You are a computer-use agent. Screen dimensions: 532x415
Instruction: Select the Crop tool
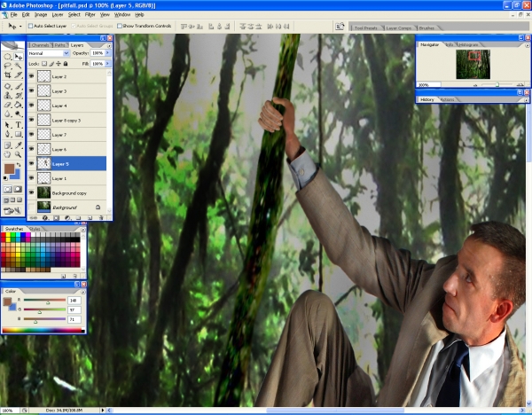coord(7,75)
